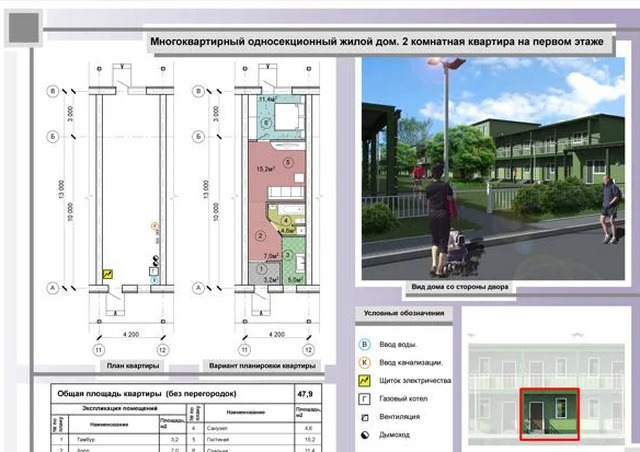Click 'Общая площадь квартиры (без перегородок)' table header
This screenshot has height=452, width=640.
(147, 394)
